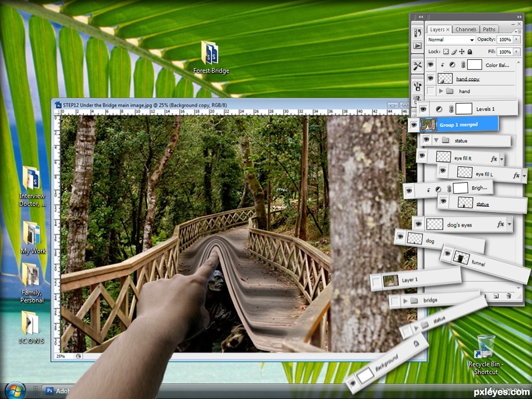Click the Background layer lock icon
Viewport: 532px width, 399px height.
[x=416, y=344]
